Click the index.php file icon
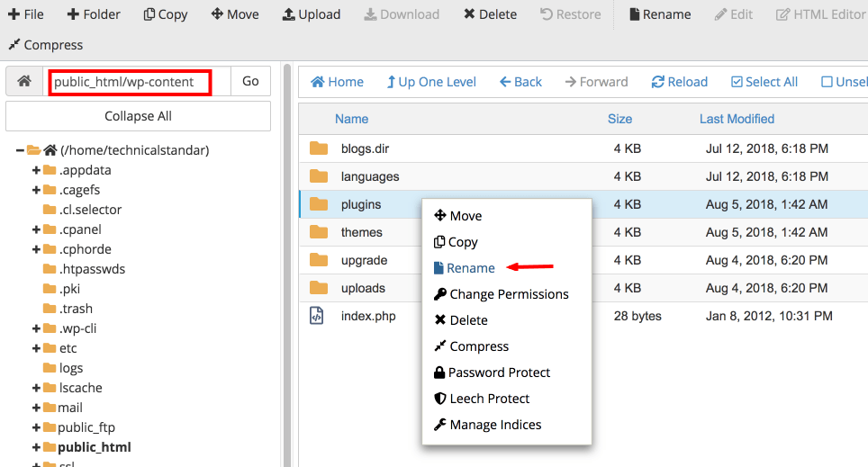The image size is (868, 467). click(x=317, y=316)
